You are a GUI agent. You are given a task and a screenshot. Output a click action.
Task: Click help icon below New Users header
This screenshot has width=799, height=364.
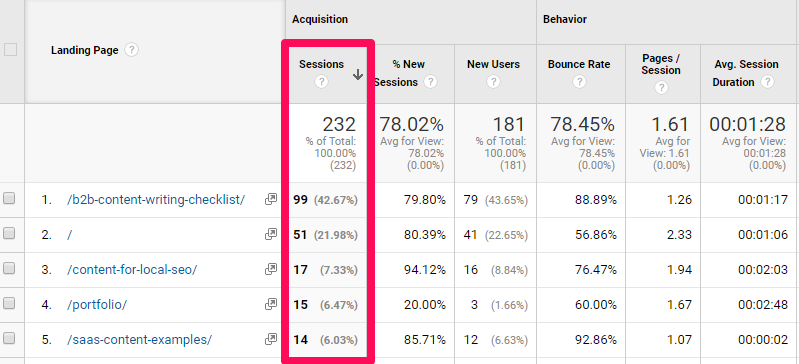[x=493, y=82]
